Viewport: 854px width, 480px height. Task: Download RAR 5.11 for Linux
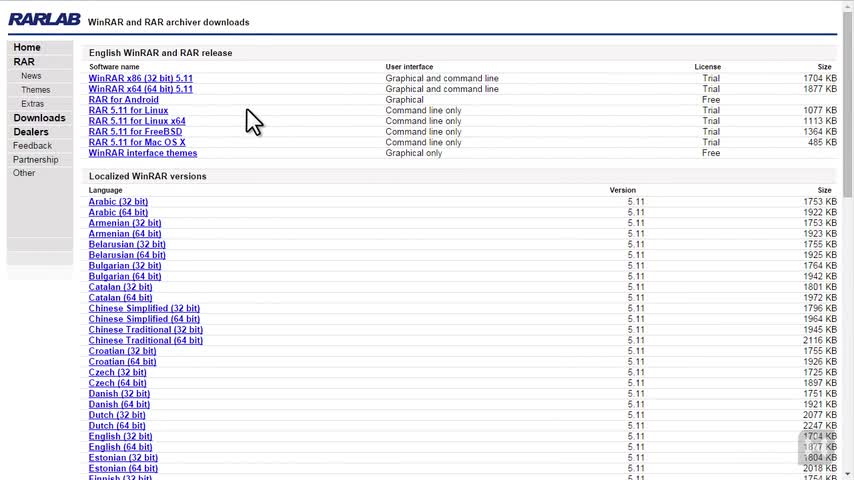129,110
